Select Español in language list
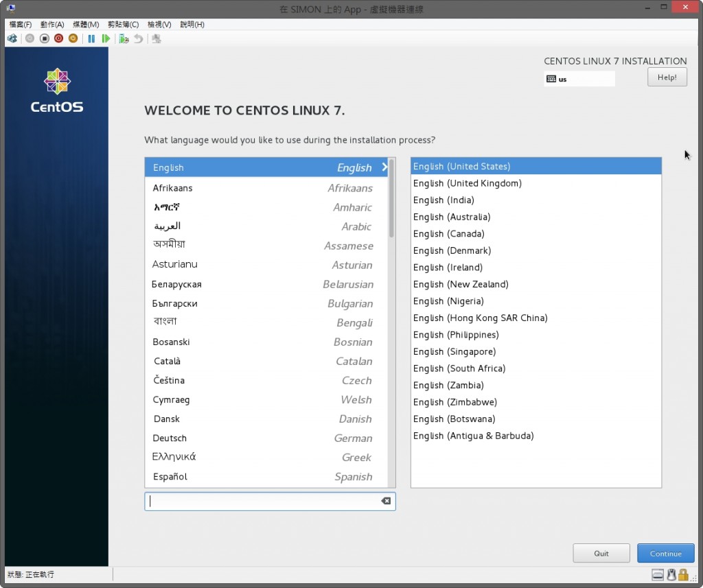The width and height of the screenshot is (703, 588). click(266, 476)
